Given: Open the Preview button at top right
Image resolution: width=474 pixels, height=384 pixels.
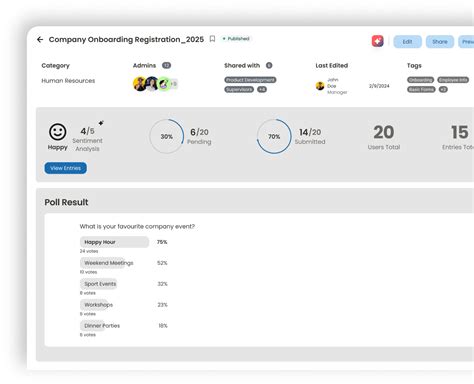Looking at the screenshot, I should pyautogui.click(x=466, y=42).
